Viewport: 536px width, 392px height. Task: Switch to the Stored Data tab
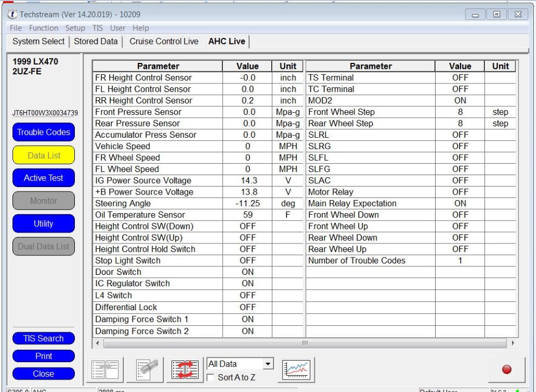tap(95, 41)
